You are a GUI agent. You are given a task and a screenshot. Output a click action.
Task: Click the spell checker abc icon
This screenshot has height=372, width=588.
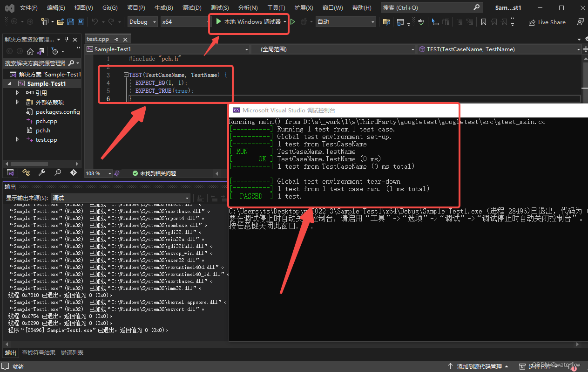pos(421,22)
